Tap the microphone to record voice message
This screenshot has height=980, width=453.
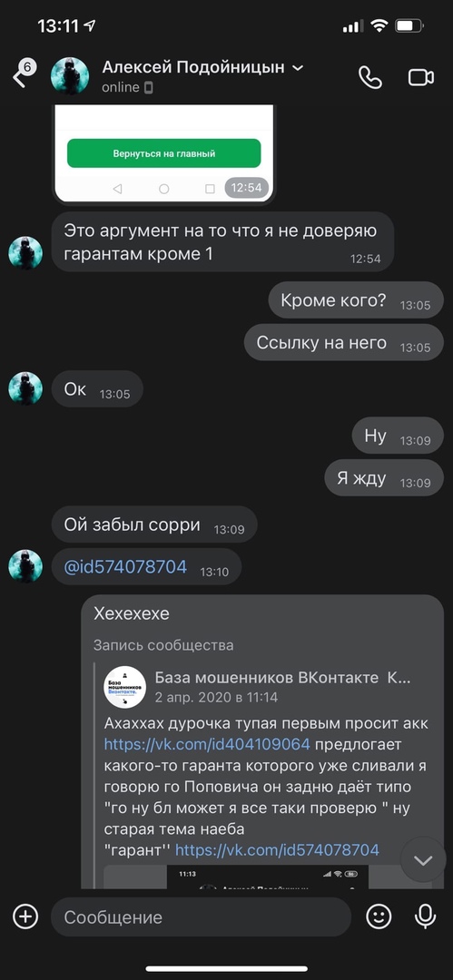[426, 916]
